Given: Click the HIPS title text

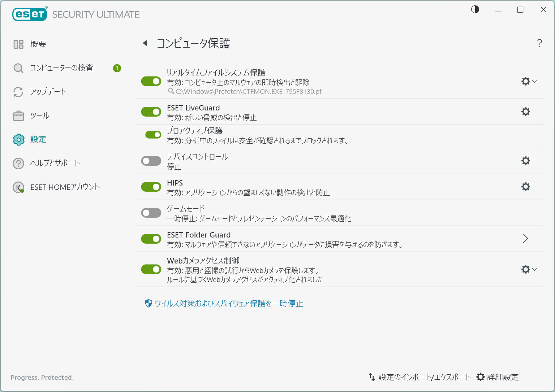Looking at the screenshot, I should pos(175,183).
